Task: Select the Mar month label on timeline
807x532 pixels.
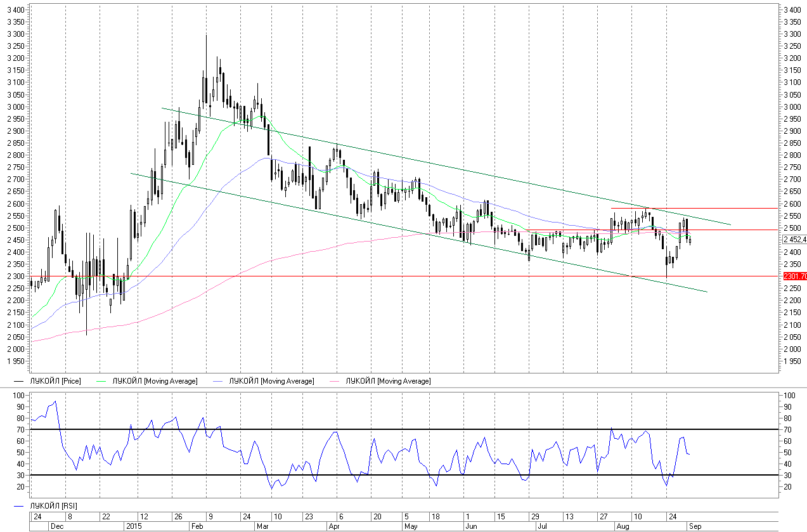Action: pyautogui.click(x=262, y=526)
